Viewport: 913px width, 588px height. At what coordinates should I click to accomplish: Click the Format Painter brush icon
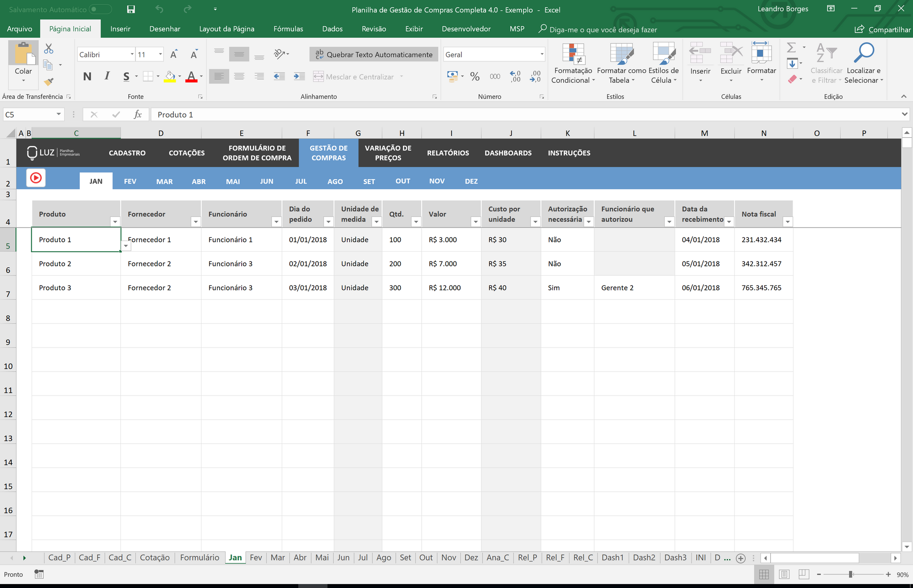point(49,82)
